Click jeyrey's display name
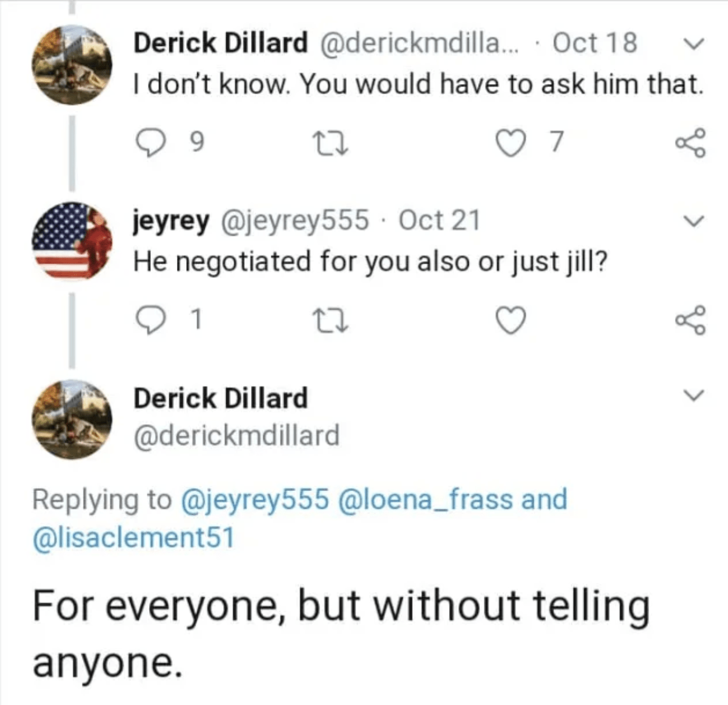This screenshot has width=728, height=705. pos(171,220)
